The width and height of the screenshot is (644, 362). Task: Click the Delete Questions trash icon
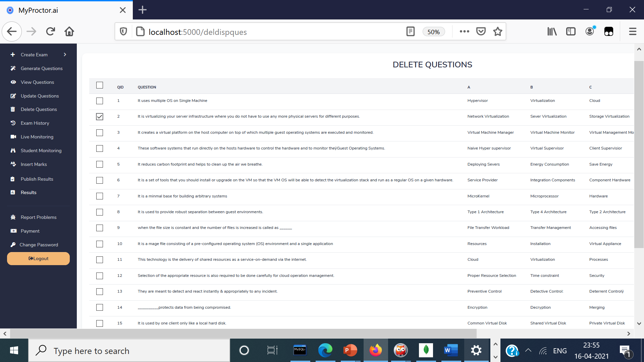click(x=13, y=109)
